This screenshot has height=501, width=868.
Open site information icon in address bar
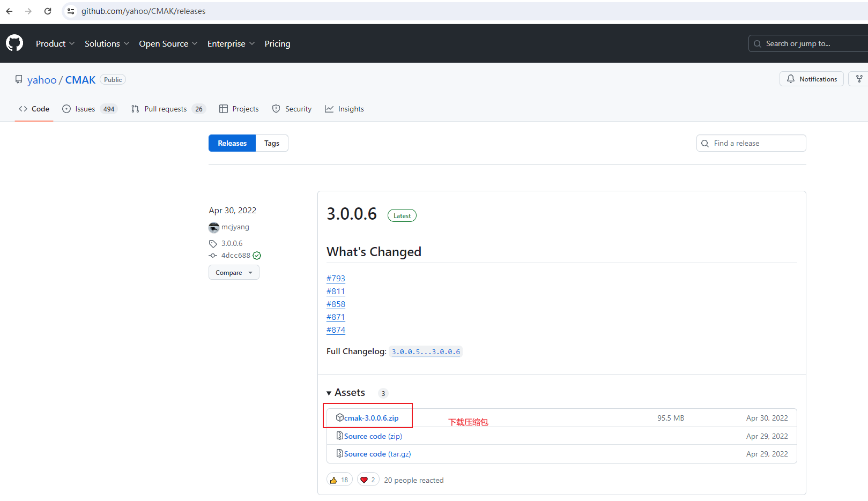pyautogui.click(x=71, y=11)
